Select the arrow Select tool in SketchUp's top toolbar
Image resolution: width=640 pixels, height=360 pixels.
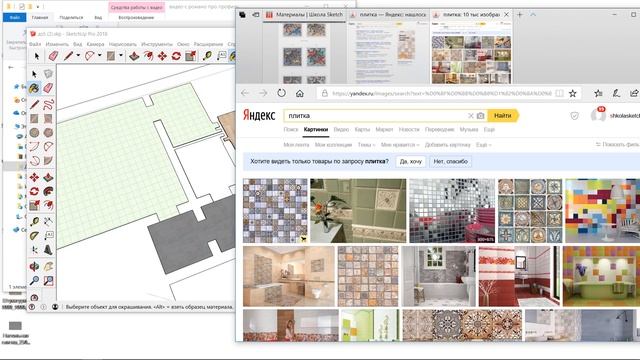pos(37,56)
